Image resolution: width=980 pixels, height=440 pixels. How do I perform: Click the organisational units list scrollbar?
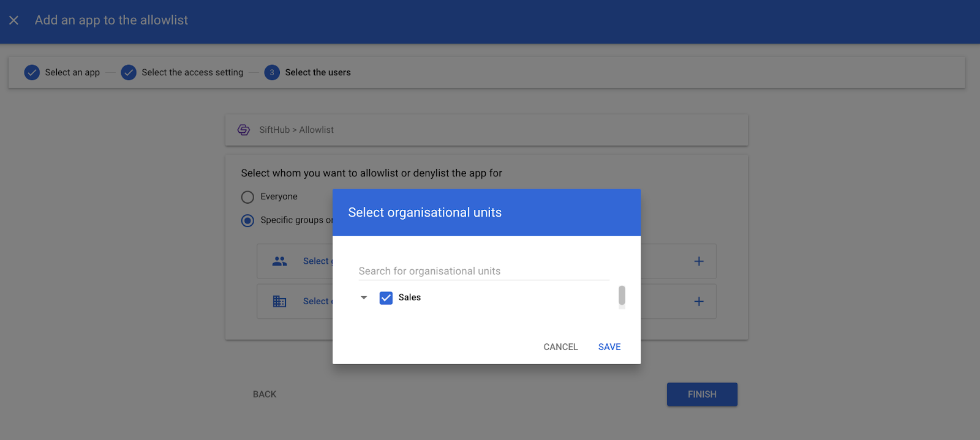622,296
